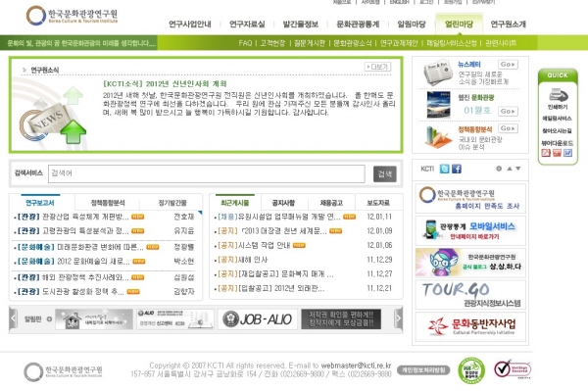Click the KCTI logo in the footer
This screenshot has height=391, width=588.
pos(63,371)
